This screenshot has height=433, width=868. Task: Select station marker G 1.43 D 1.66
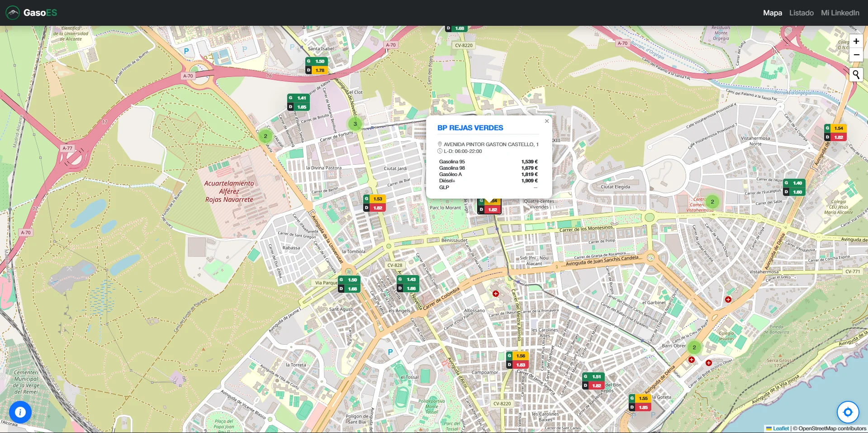tap(408, 284)
